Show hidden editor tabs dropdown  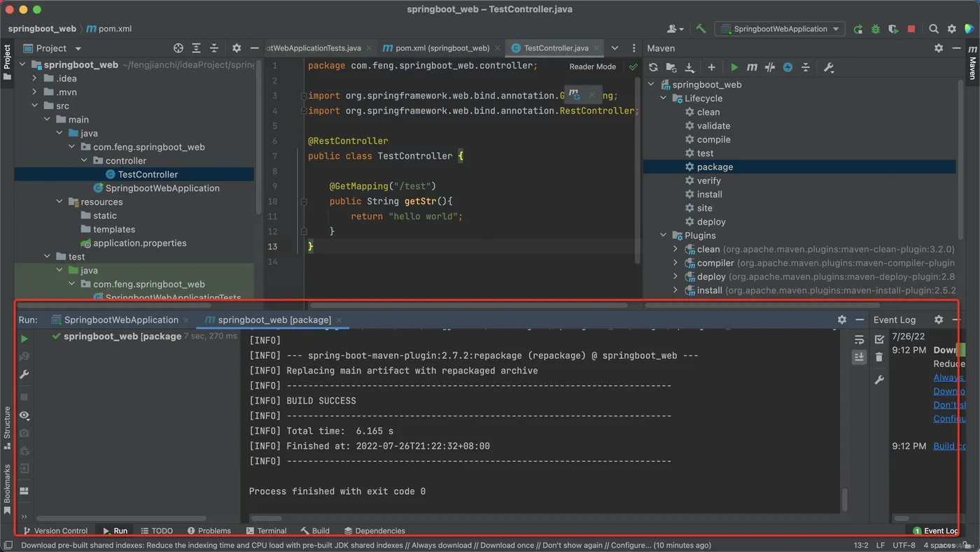tap(615, 48)
